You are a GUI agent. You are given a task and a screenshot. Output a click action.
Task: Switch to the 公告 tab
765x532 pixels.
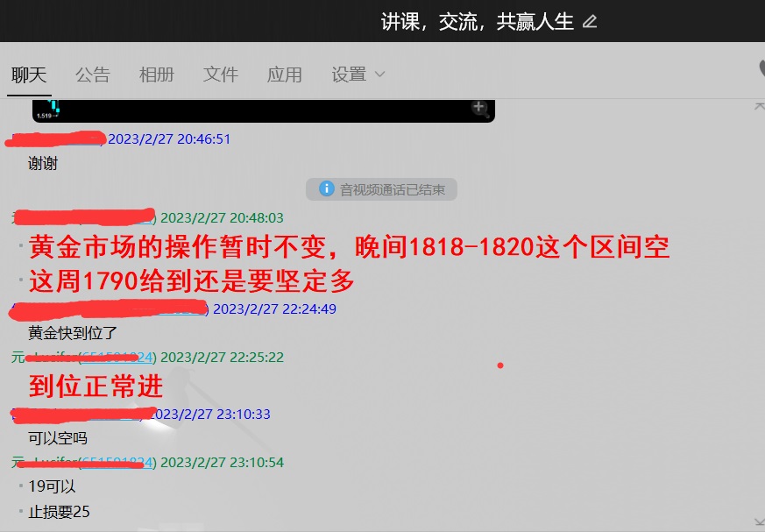pos(93,74)
